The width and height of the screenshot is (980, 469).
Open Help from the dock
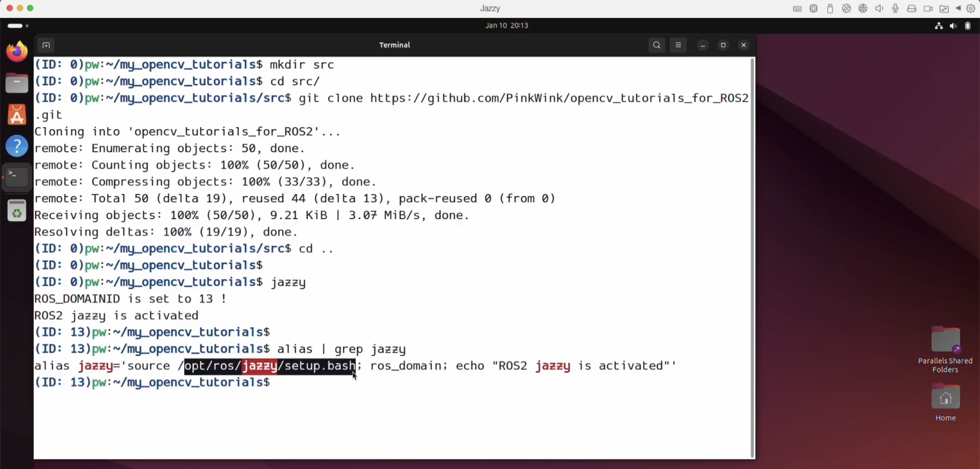pyautogui.click(x=17, y=146)
